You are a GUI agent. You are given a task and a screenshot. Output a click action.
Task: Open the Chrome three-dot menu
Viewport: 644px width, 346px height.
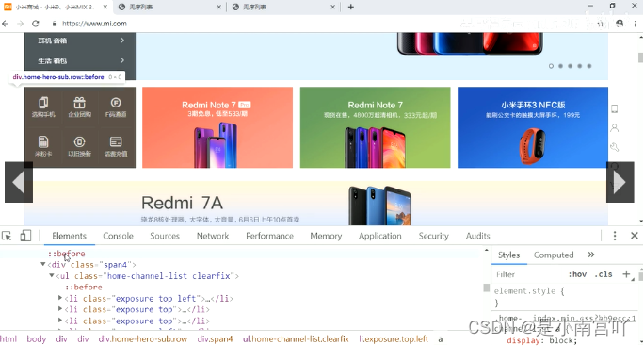635,24
